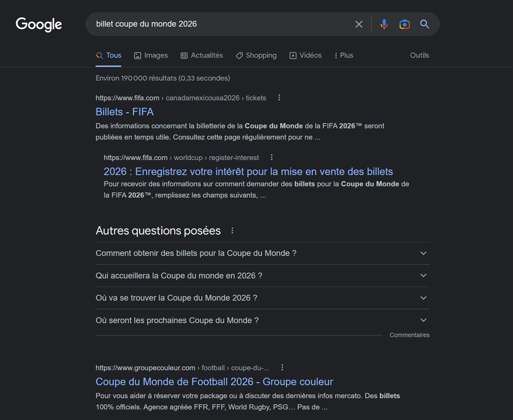Open options menu for Billets - FIFA result
513x420 pixels.
point(279,98)
